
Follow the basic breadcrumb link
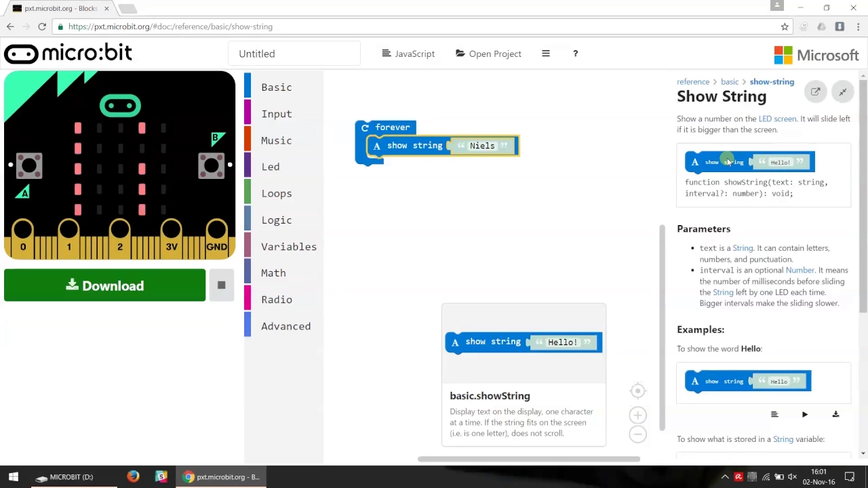tap(730, 81)
